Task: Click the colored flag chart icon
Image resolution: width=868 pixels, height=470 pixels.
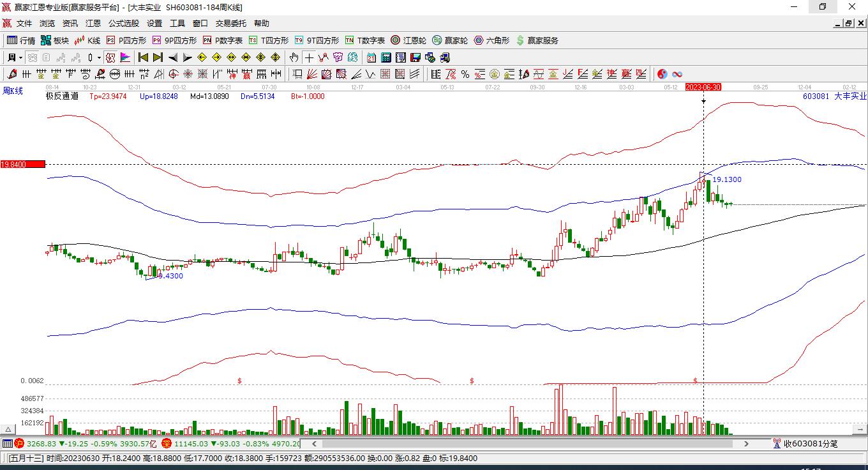Action: (x=125, y=57)
